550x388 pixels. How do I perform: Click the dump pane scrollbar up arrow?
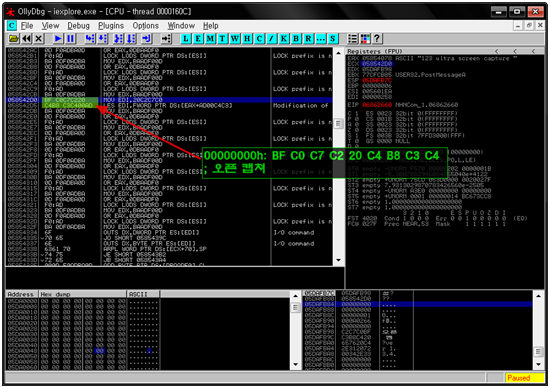(295, 296)
